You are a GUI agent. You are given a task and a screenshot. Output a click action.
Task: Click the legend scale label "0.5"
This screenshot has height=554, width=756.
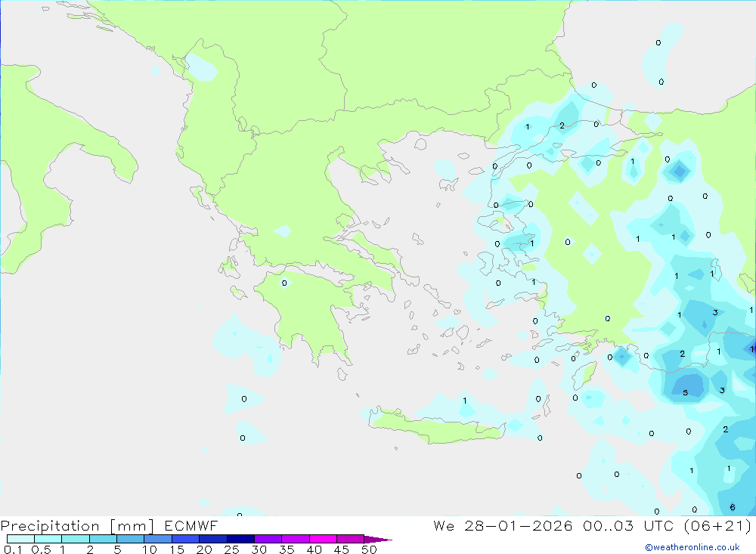point(41,549)
